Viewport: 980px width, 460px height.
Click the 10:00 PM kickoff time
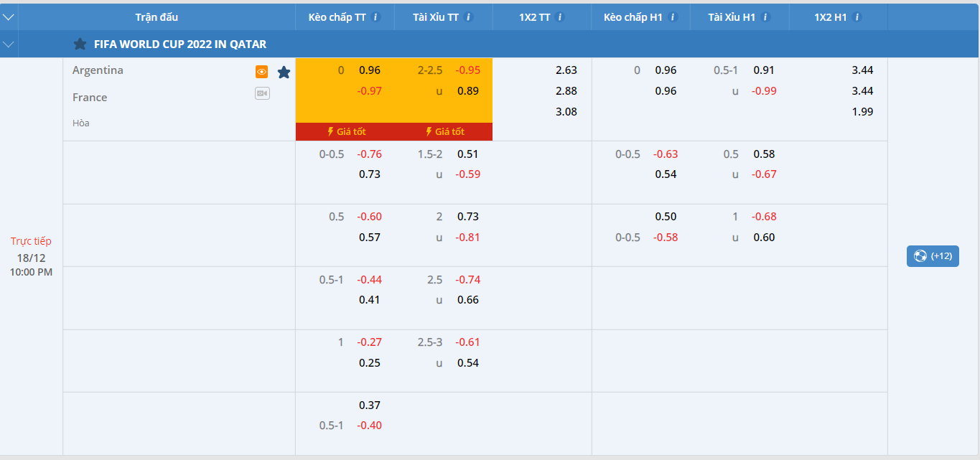pos(31,273)
